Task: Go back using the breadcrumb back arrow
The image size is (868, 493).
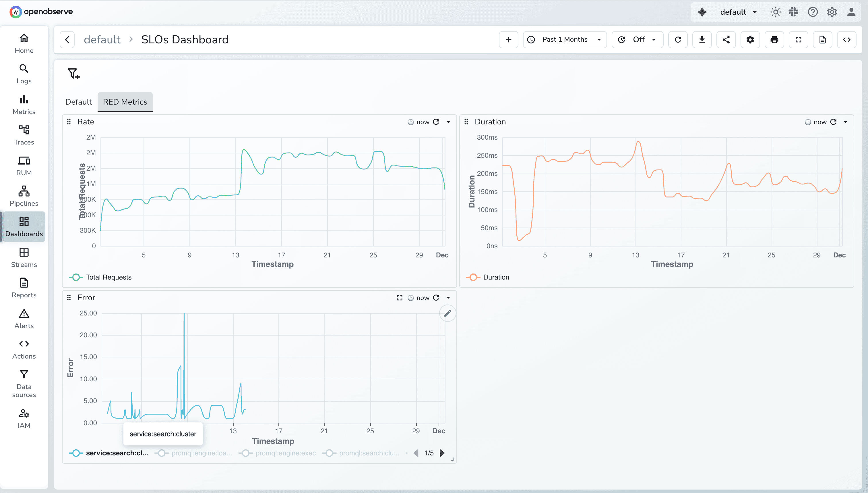Action: point(67,39)
